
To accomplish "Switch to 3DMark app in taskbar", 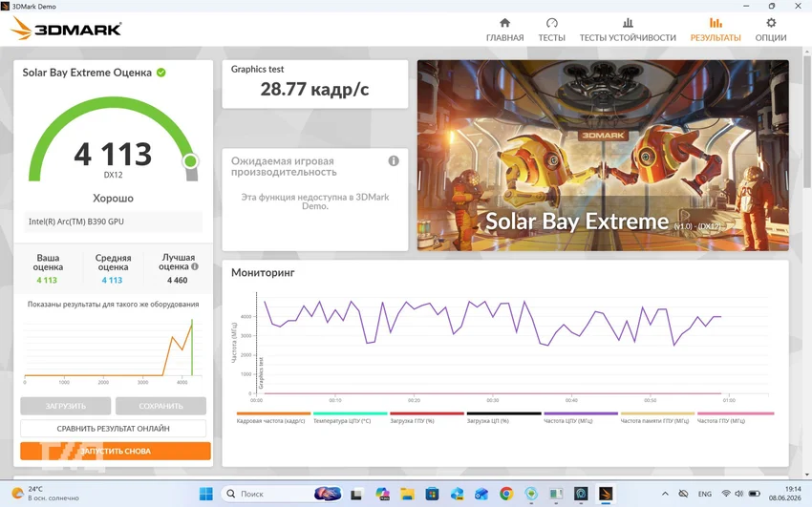I will click(606, 494).
